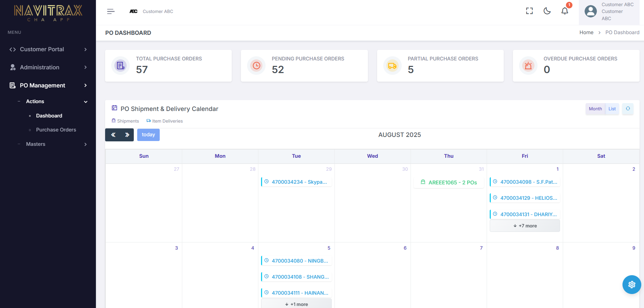This screenshot has height=308, width=644.
Task: Switch the calendar to Month view
Action: point(595,109)
